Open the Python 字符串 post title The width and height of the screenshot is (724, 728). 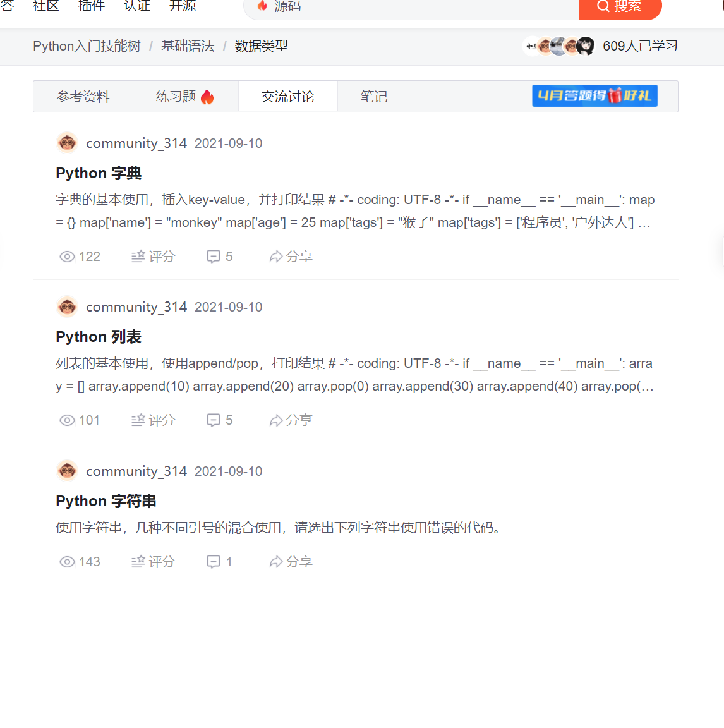(106, 501)
